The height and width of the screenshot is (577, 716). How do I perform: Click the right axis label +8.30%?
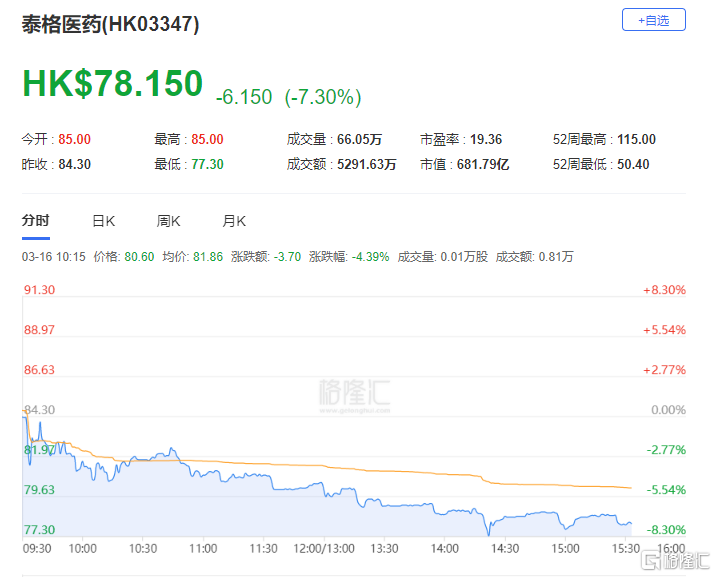pos(664,290)
